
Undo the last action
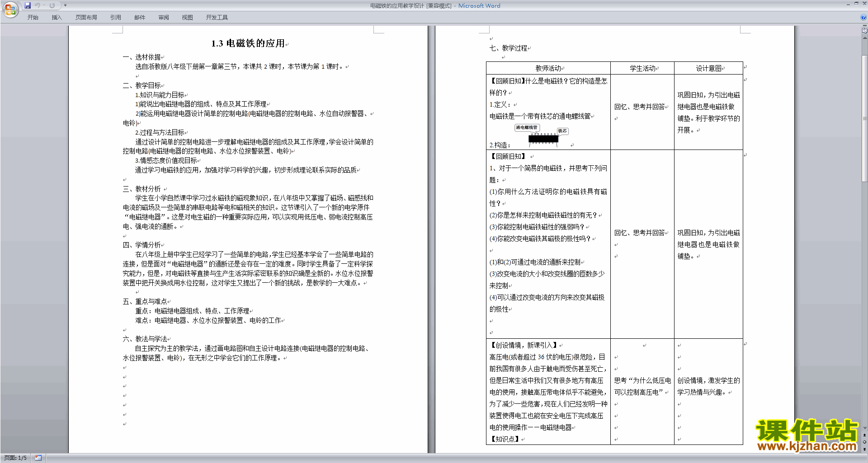click(37, 5)
